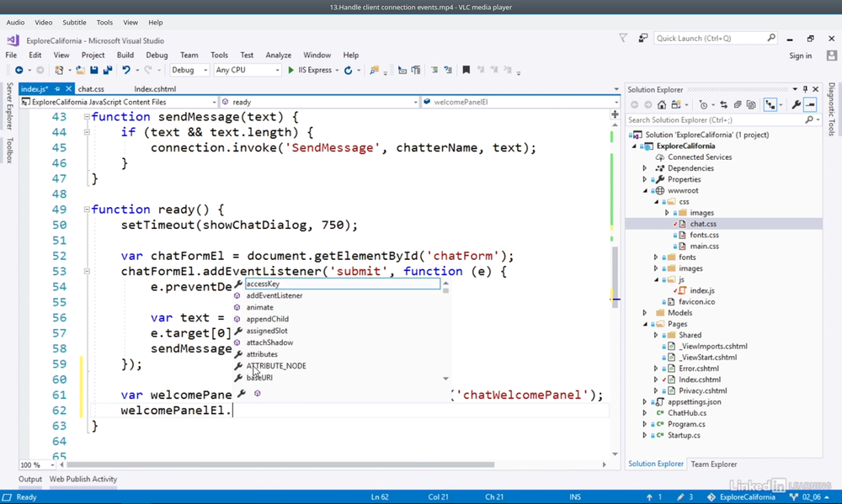
Task: Open the Toolbox side tab
Action: click(9, 151)
